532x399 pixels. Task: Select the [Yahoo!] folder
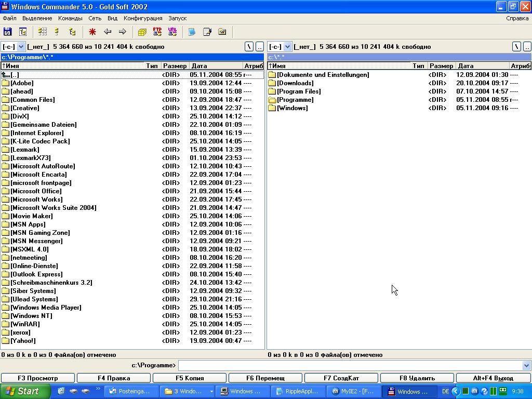coord(132,341)
